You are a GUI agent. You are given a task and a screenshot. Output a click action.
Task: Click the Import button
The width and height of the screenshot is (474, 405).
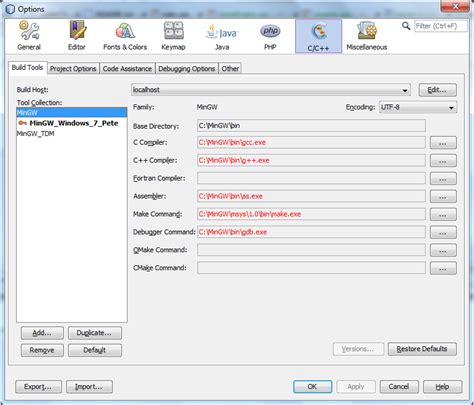[89, 387]
